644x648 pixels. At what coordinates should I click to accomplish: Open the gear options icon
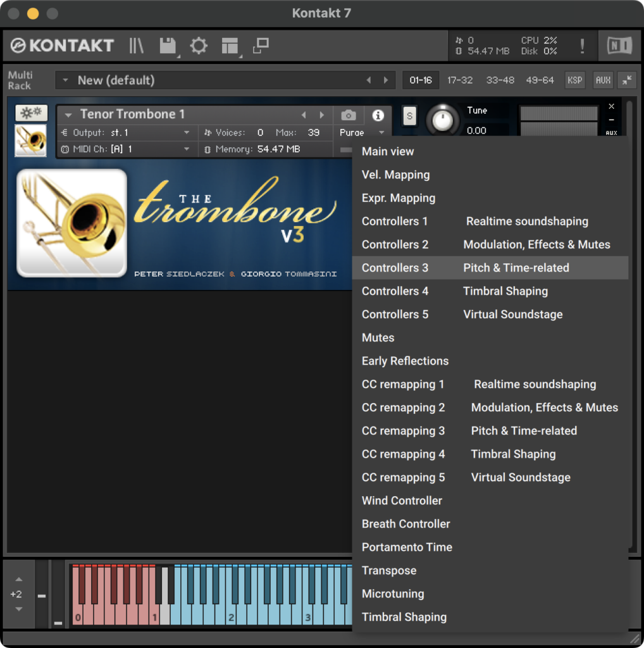199,46
